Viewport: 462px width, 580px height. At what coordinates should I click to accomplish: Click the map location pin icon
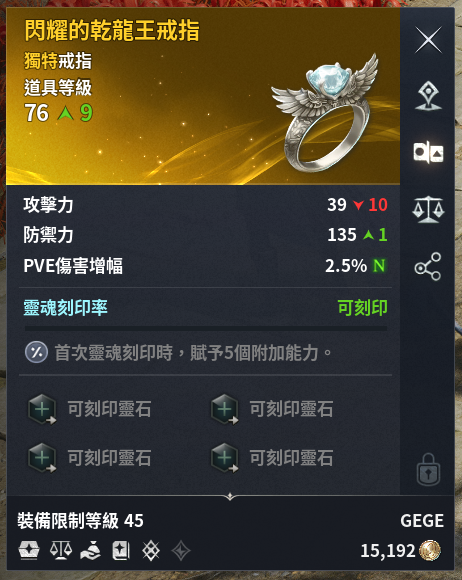pos(428,96)
